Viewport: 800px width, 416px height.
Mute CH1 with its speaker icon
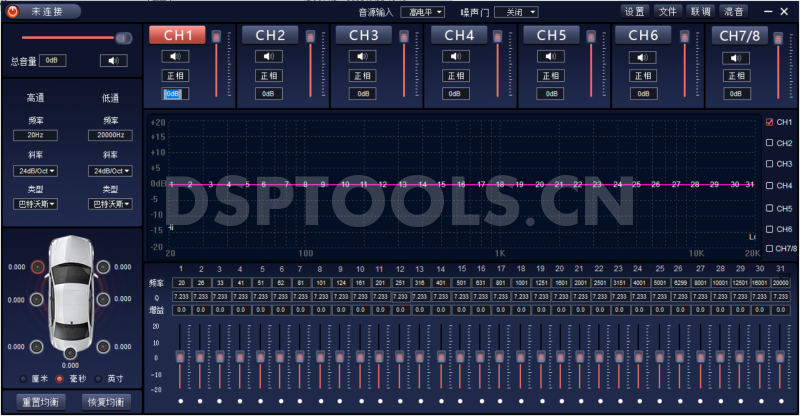coord(176,56)
